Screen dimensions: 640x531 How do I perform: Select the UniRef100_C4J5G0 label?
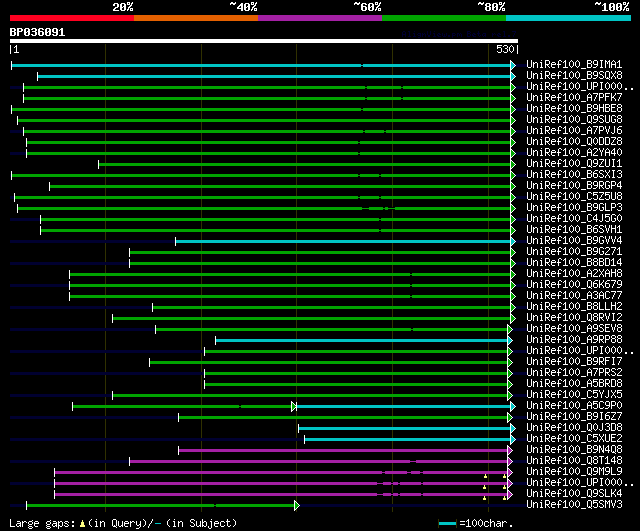(x=574, y=219)
